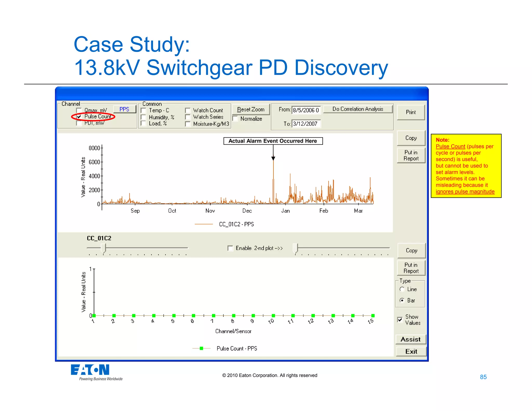
Task: Enable the Watch Count checkbox
Action: coord(188,110)
